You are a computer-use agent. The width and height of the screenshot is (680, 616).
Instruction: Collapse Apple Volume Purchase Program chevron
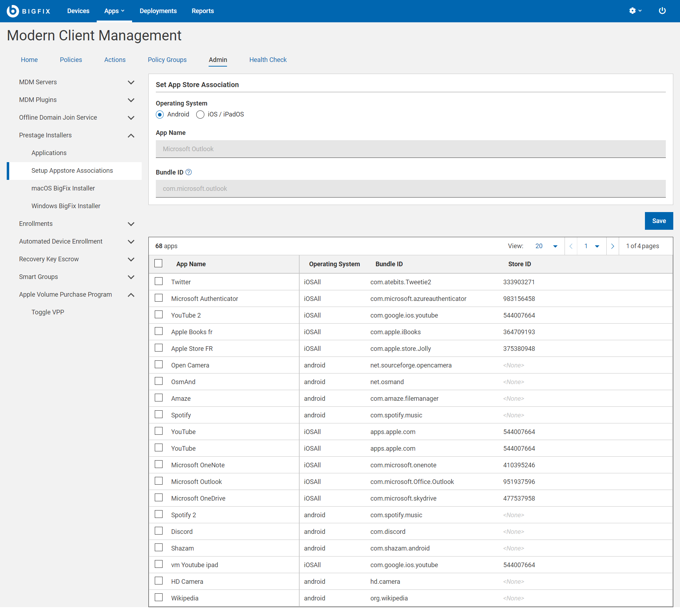coord(131,295)
